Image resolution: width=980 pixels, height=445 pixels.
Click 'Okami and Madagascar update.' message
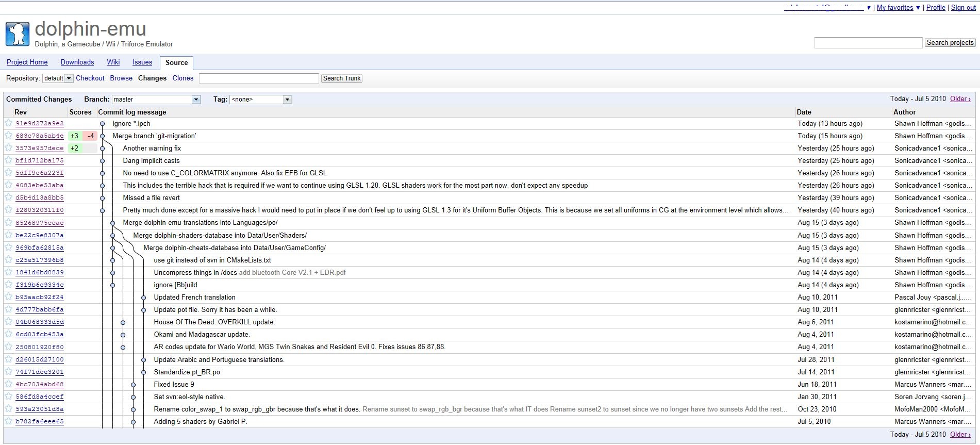tap(202, 334)
